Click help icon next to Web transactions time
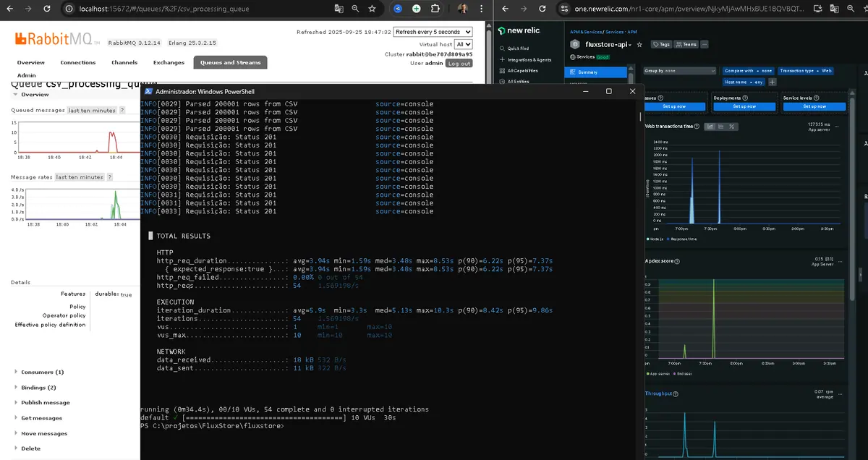This screenshot has width=868, height=460. [x=698, y=126]
